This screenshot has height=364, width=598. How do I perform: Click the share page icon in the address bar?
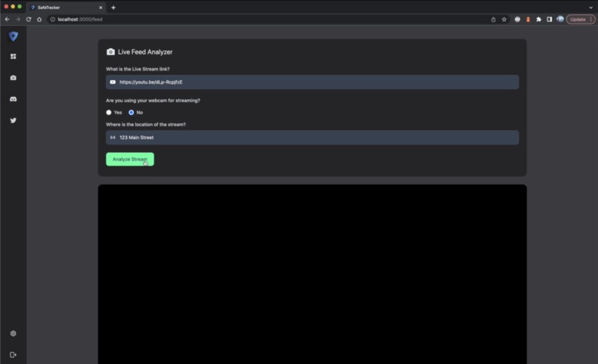point(493,19)
